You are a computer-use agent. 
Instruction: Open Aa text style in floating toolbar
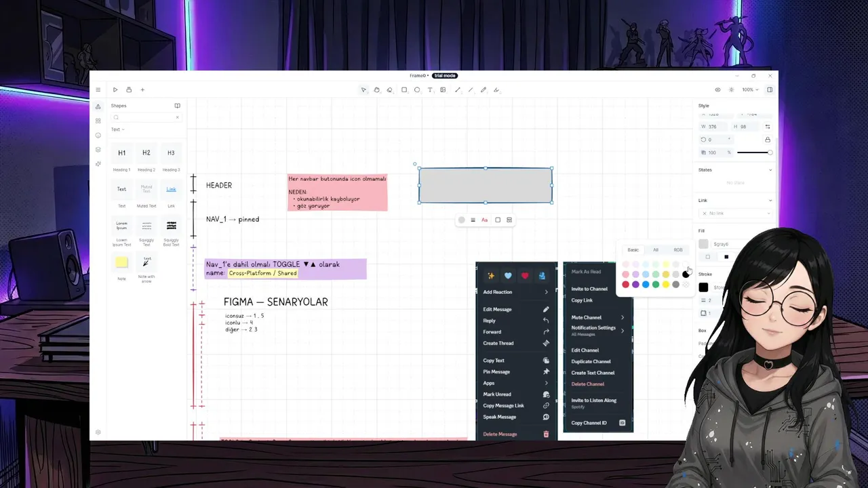(x=484, y=220)
